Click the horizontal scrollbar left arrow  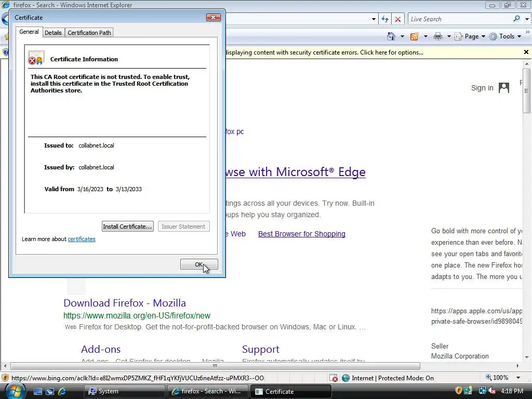tap(5, 366)
